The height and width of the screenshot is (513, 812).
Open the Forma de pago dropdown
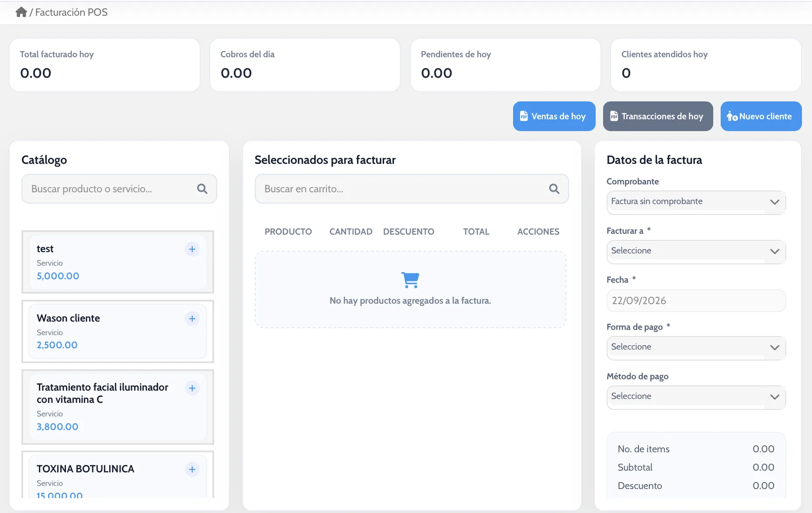pyautogui.click(x=696, y=347)
